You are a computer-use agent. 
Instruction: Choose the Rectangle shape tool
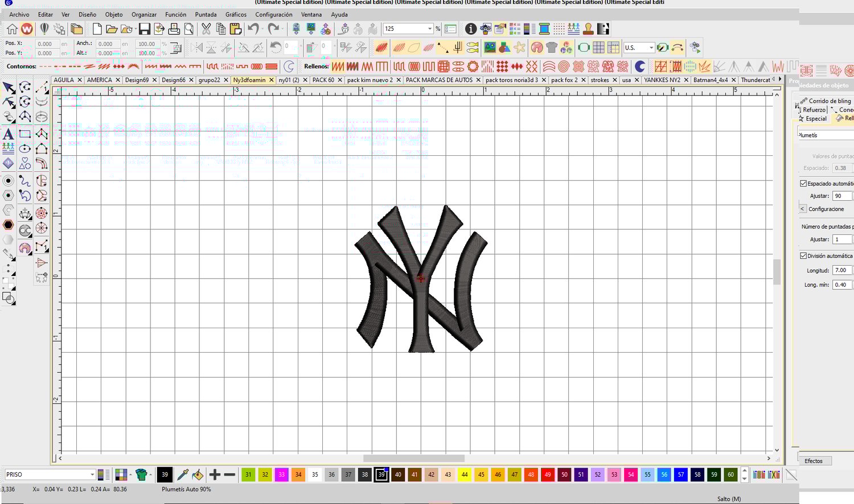(25, 134)
